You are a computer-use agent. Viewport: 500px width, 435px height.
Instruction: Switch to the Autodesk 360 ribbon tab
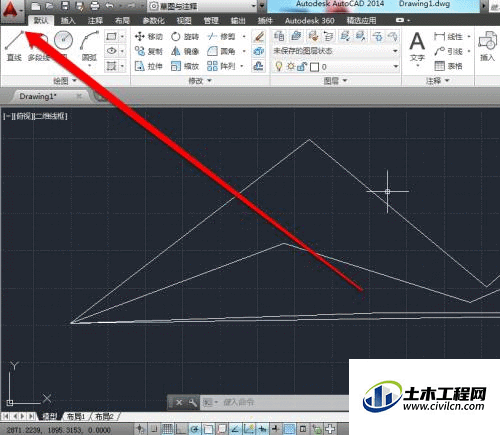pos(310,21)
